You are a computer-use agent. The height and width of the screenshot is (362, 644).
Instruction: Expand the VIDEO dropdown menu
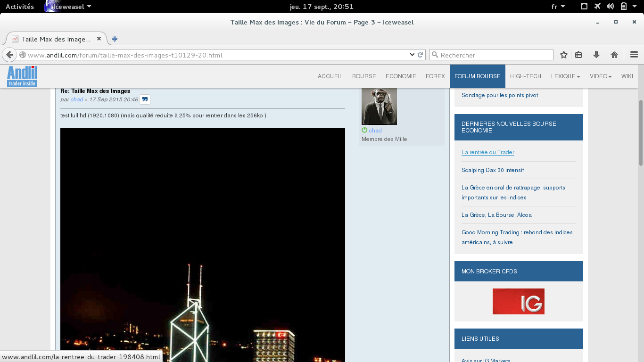(x=601, y=76)
